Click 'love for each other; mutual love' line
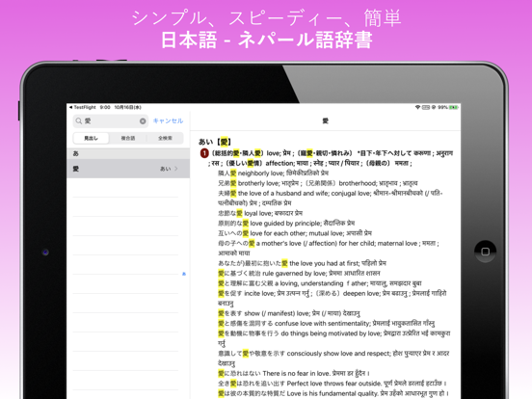532x399 pixels. coord(295,233)
